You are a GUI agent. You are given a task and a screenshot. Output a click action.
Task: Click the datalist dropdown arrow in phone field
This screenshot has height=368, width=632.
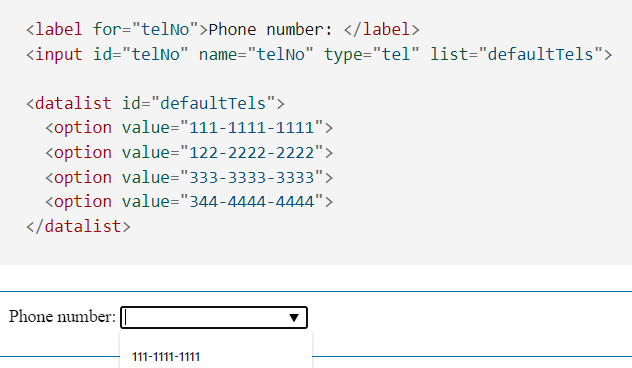[x=294, y=318]
